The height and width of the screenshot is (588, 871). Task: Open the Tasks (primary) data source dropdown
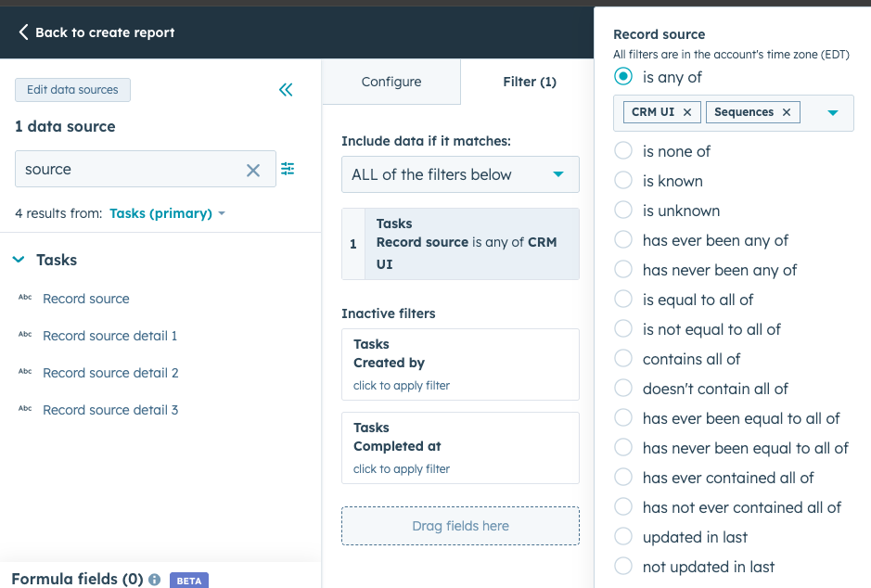pos(167,212)
